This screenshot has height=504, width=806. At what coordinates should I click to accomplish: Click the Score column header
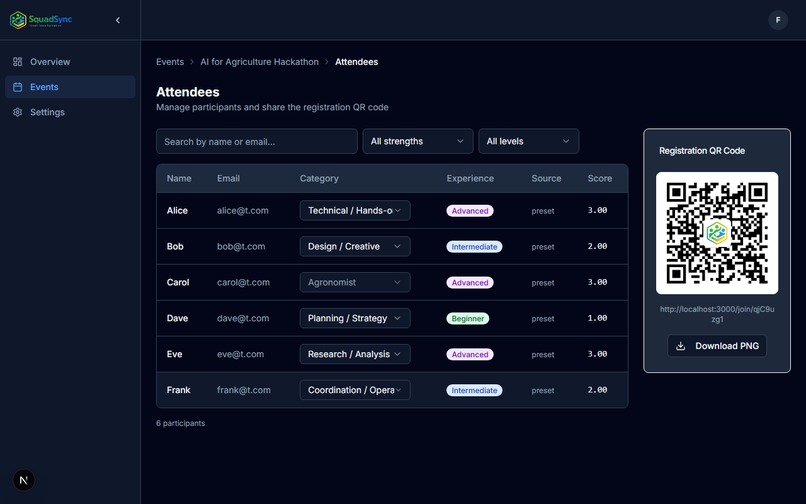(x=599, y=178)
